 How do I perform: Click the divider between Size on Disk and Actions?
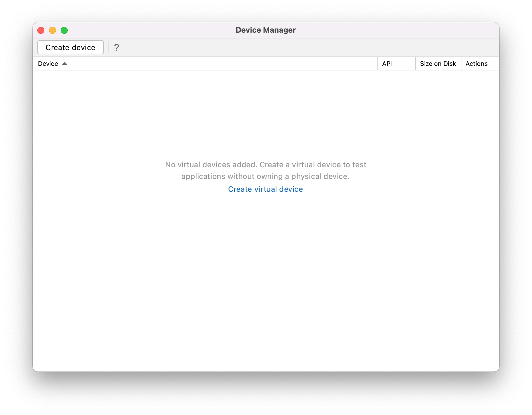(x=461, y=64)
